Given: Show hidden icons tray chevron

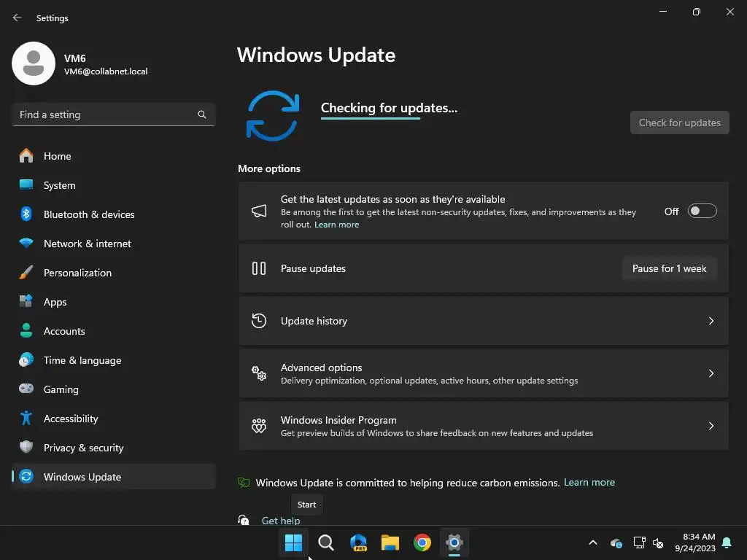Looking at the screenshot, I should pos(593,542).
